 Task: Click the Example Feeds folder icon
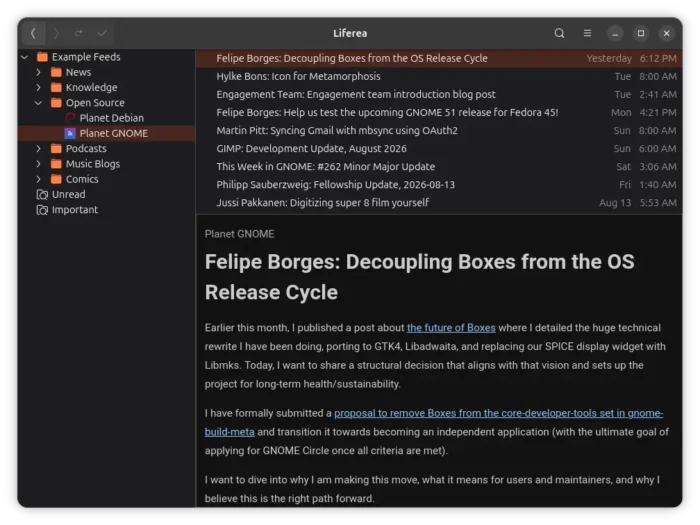point(42,57)
